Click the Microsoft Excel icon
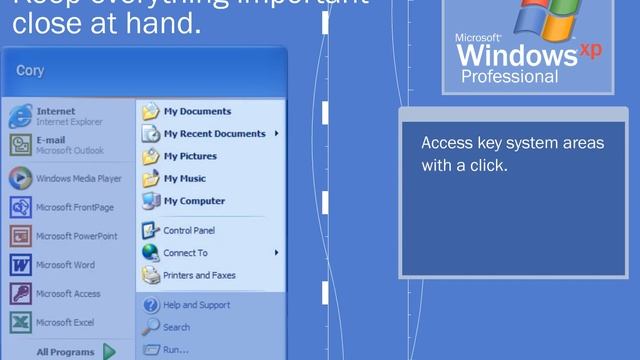Image resolution: width=640 pixels, height=360 pixels. pyautogui.click(x=20, y=322)
